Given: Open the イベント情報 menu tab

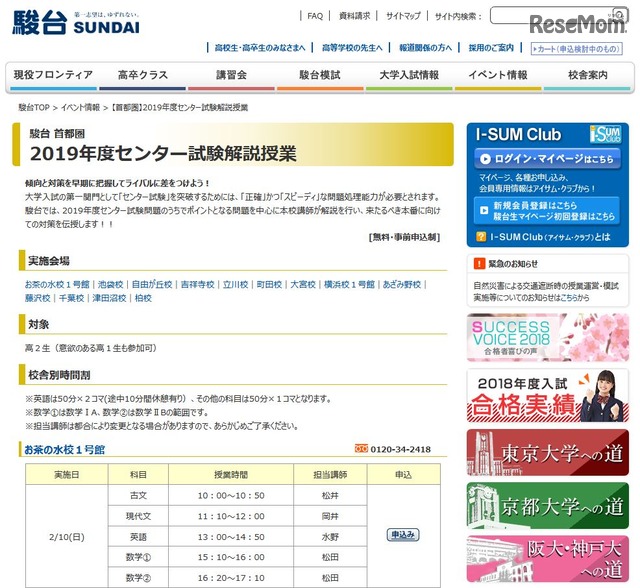Looking at the screenshot, I should point(498,75).
